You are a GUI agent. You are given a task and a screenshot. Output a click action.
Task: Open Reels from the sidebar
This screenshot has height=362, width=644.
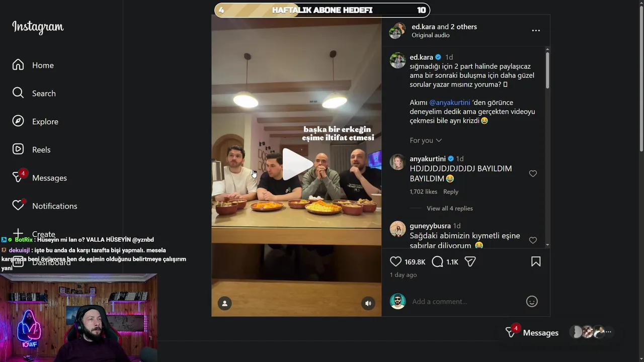click(41, 150)
